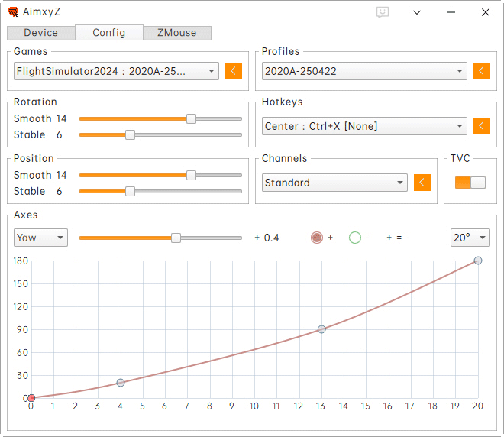The width and height of the screenshot is (504, 437).
Task: Click the orange arrow button beside Hotkeys dropdown
Action: [481, 126]
